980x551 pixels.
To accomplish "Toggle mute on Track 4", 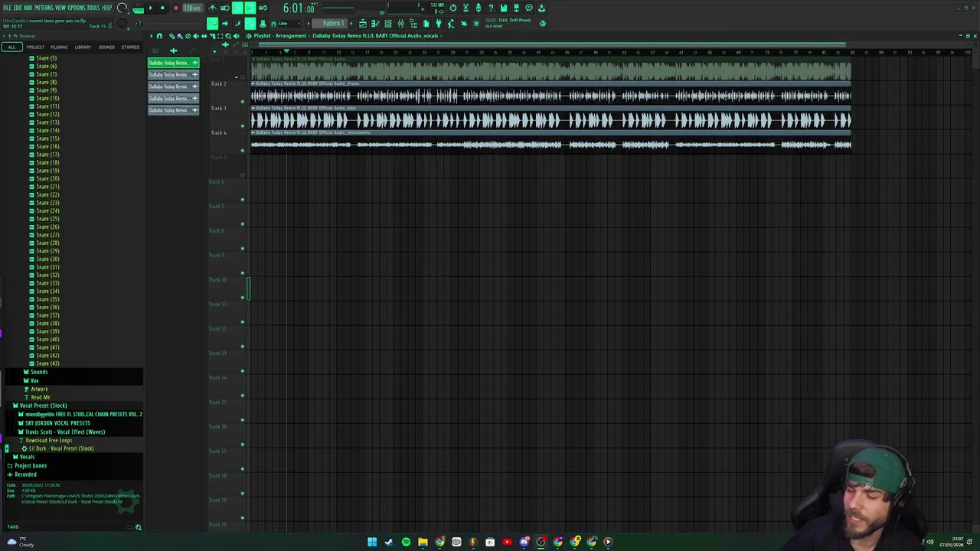I will [243, 150].
